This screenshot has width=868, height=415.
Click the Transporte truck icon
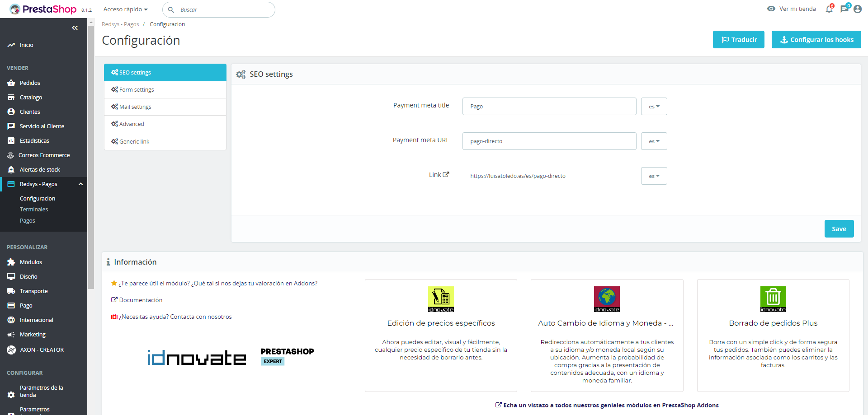tap(11, 291)
